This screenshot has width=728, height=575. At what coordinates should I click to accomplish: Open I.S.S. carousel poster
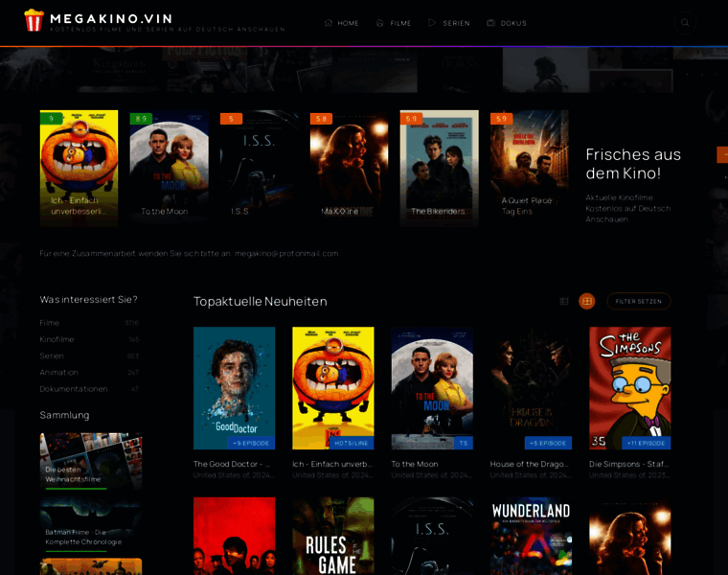point(259,168)
